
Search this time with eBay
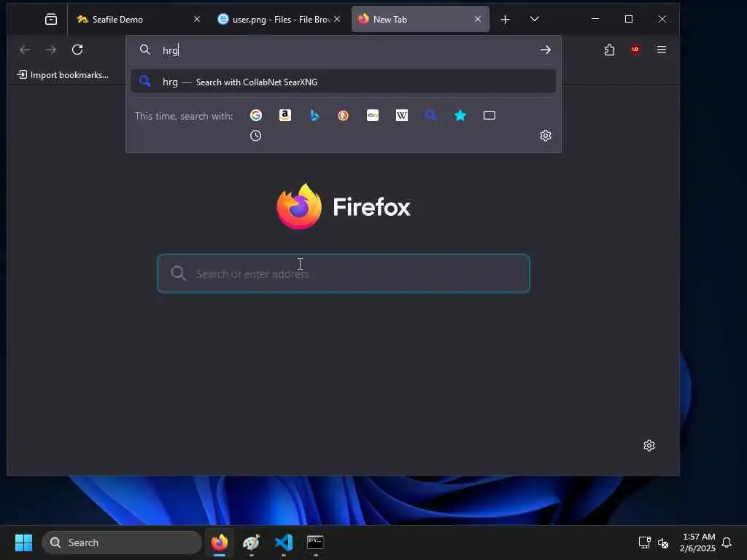click(373, 115)
